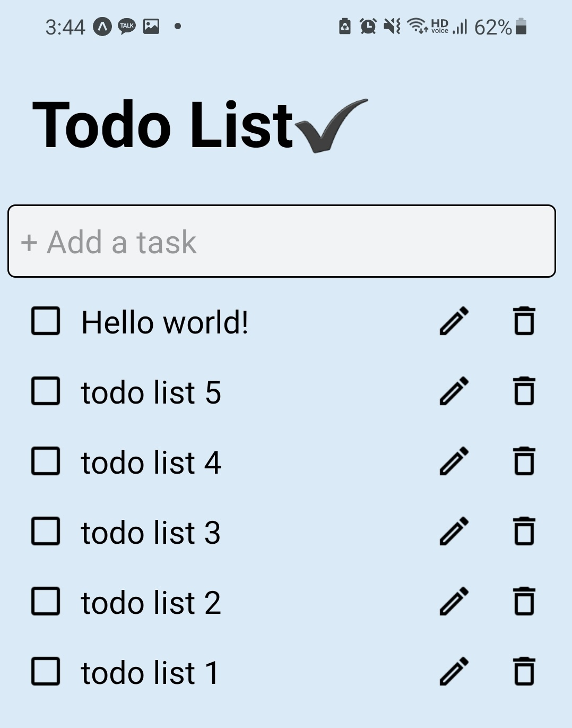
Task: Tap the trash can next to todo list 3
Action: point(524,532)
